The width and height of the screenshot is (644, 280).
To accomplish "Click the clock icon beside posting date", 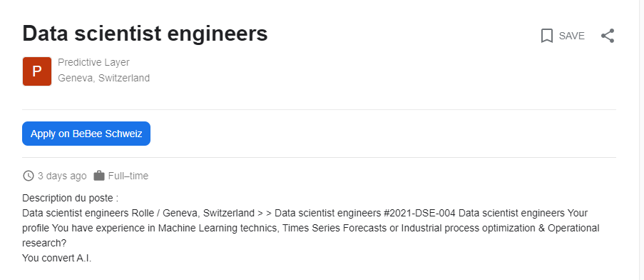I will tap(28, 176).
